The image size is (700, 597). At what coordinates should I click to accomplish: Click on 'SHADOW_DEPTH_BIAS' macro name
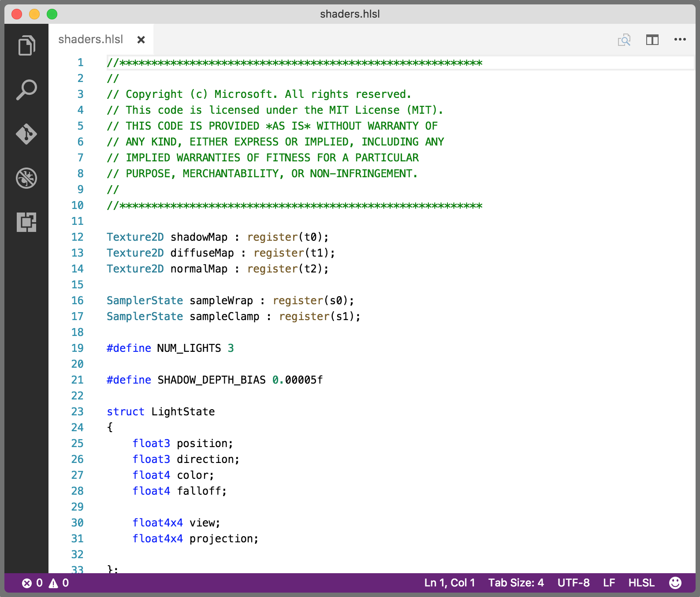(212, 380)
